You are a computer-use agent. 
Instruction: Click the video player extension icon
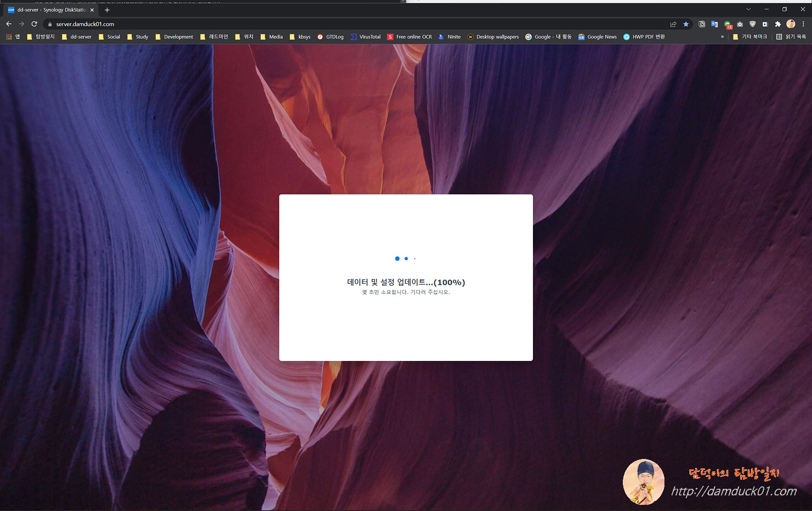coord(765,24)
